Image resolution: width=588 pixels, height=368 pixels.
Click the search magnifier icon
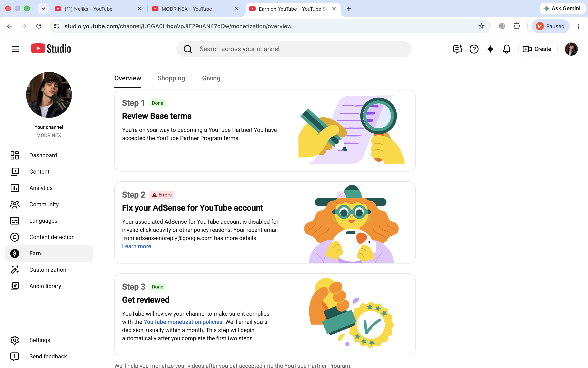[188, 49]
